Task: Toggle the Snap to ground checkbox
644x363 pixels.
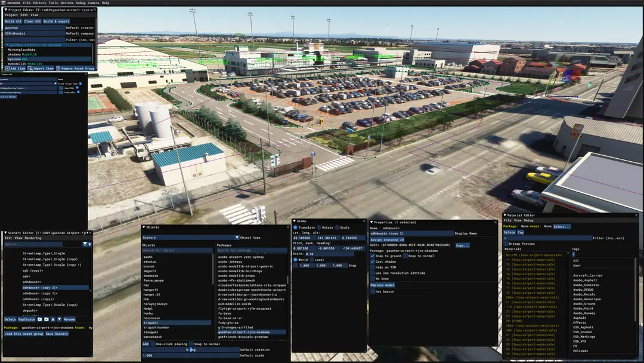Action: point(373,256)
